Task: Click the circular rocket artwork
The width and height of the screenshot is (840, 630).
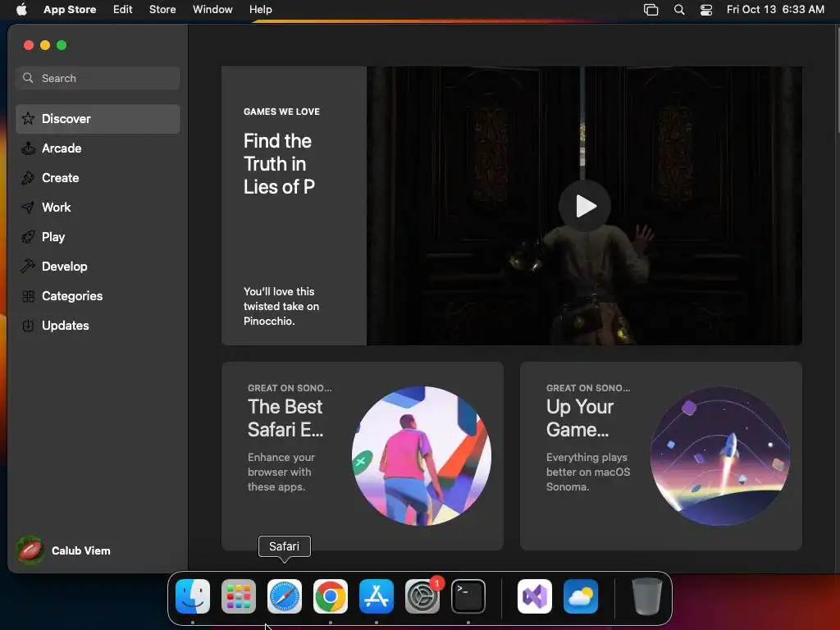Action: pyautogui.click(x=720, y=456)
